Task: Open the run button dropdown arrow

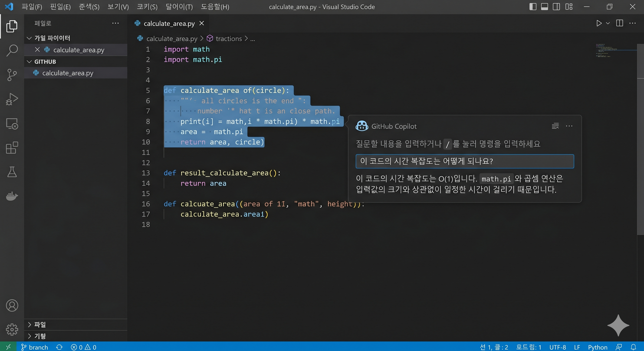Action: (608, 23)
